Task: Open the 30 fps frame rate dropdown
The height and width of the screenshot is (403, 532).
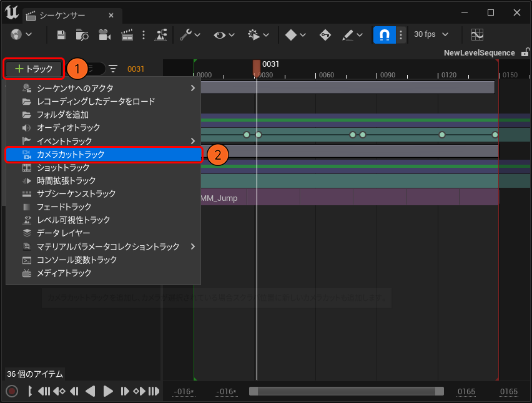Action: point(431,35)
